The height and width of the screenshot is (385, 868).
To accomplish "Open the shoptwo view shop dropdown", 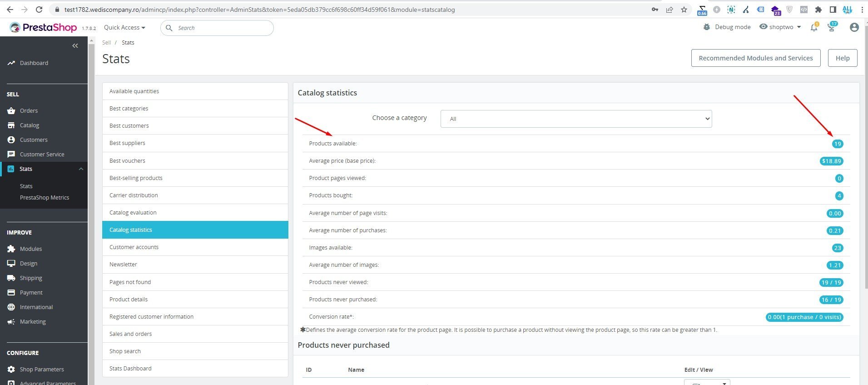I will click(x=780, y=27).
